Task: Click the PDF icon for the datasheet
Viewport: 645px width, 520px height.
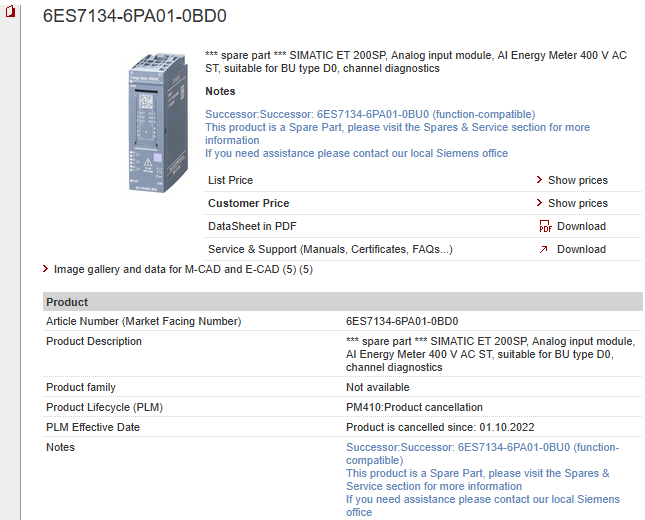Action: (545, 227)
